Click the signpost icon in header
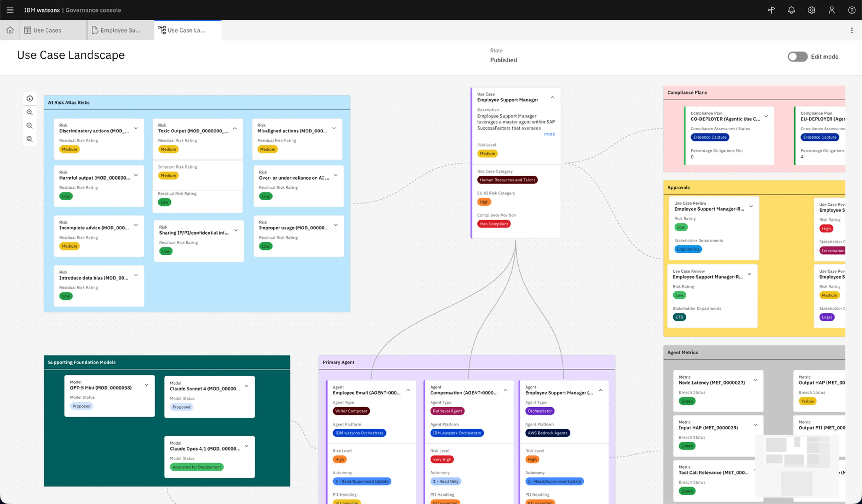This screenshot has height=504, width=862. [771, 10]
